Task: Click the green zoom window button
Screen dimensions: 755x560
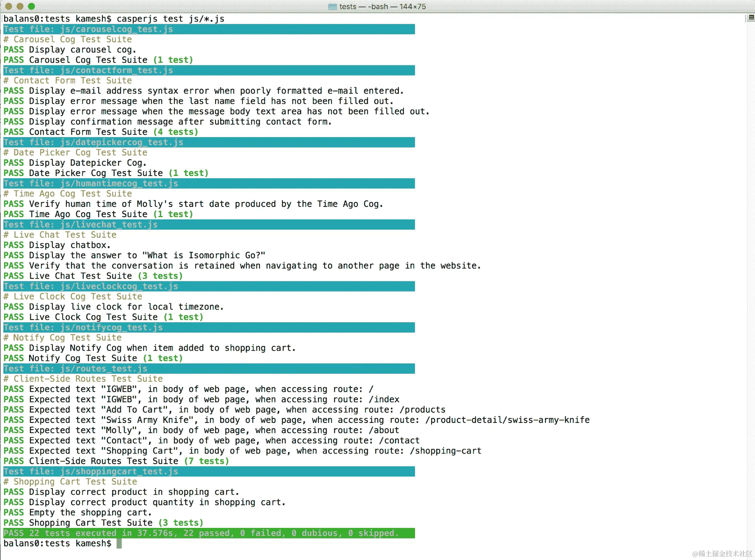Action: [x=32, y=6]
